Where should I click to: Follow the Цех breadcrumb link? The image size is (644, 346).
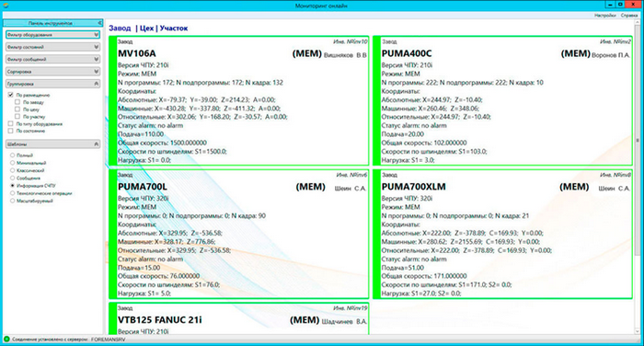point(146,29)
